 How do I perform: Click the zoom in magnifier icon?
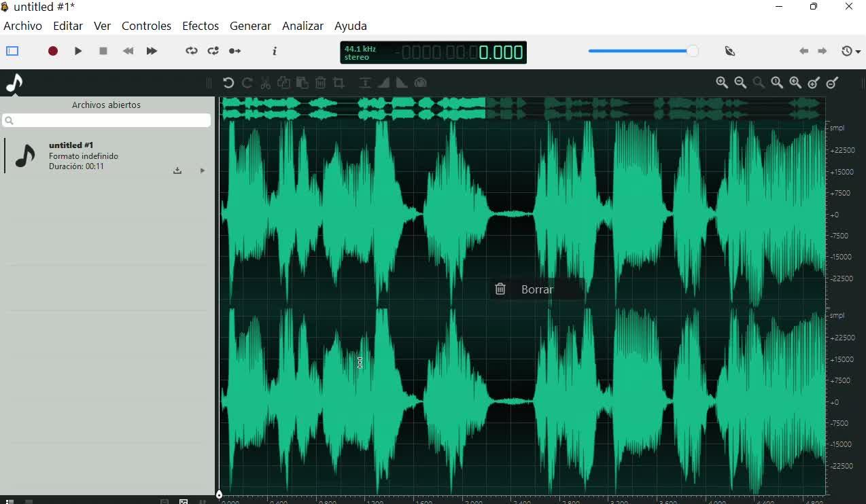(x=722, y=83)
